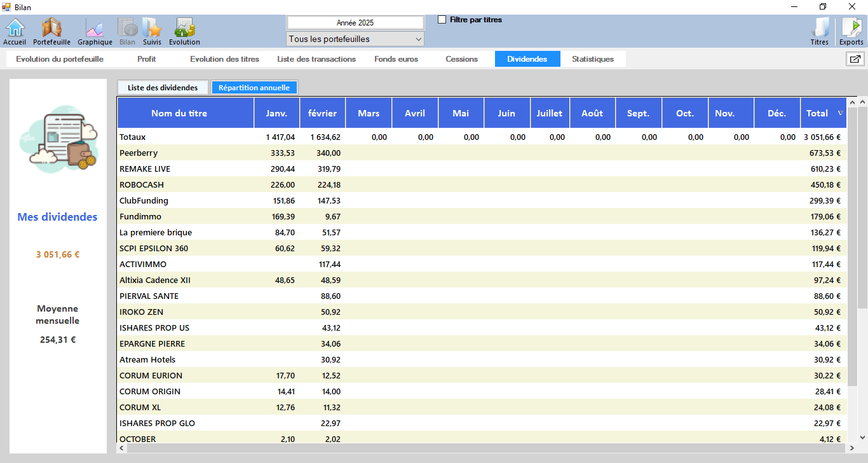Select the CORUM ORIGIN row
Viewport: 868px width, 463px height.
click(x=482, y=391)
